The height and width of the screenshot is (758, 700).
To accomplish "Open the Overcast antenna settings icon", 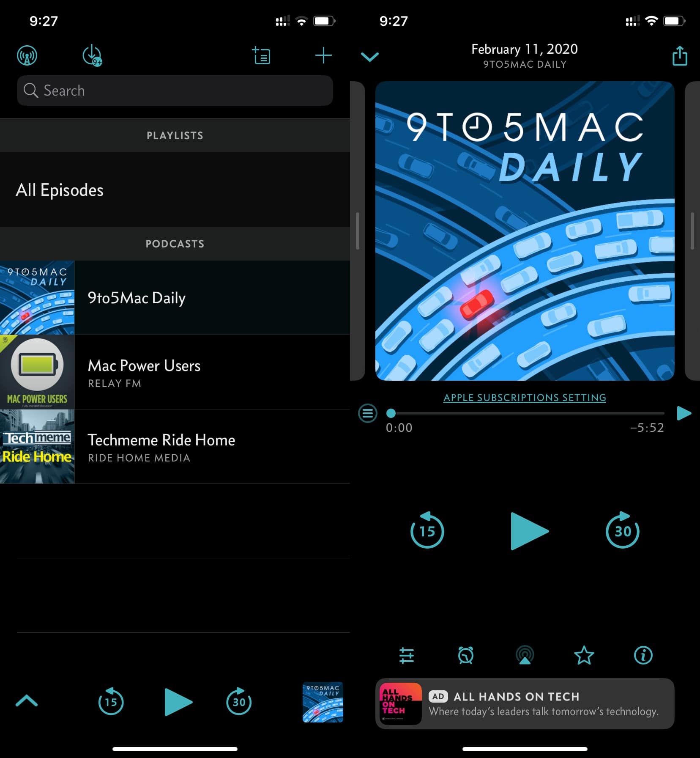I will 27,56.
